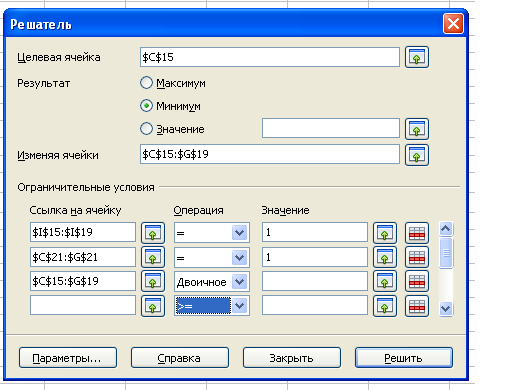Click value field of first constraint
The height and width of the screenshot is (390, 512).
(x=315, y=232)
